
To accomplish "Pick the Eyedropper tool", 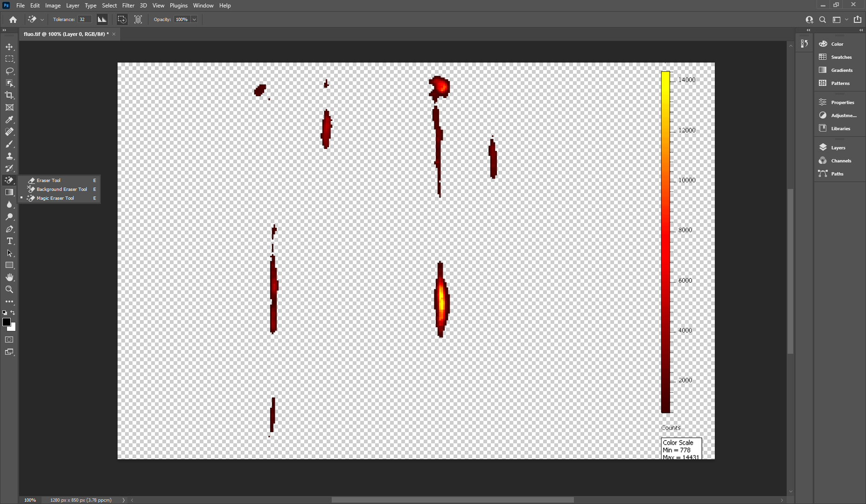I will pyautogui.click(x=9, y=119).
